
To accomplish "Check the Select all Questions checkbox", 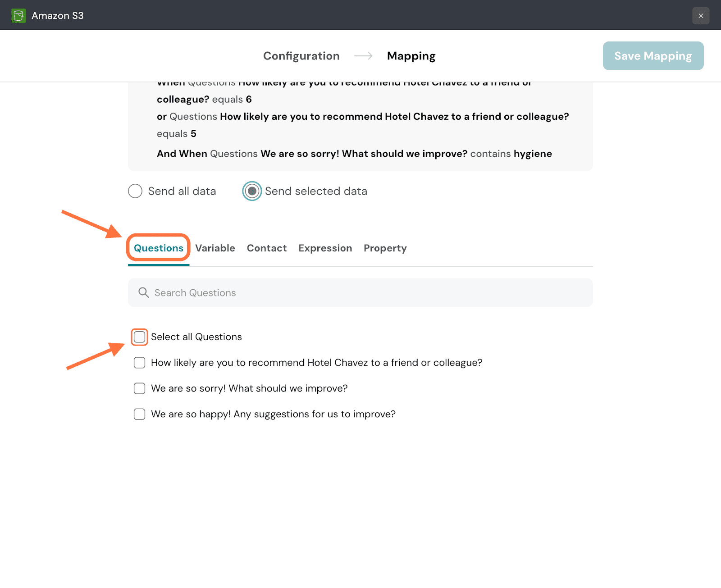I will click(140, 337).
